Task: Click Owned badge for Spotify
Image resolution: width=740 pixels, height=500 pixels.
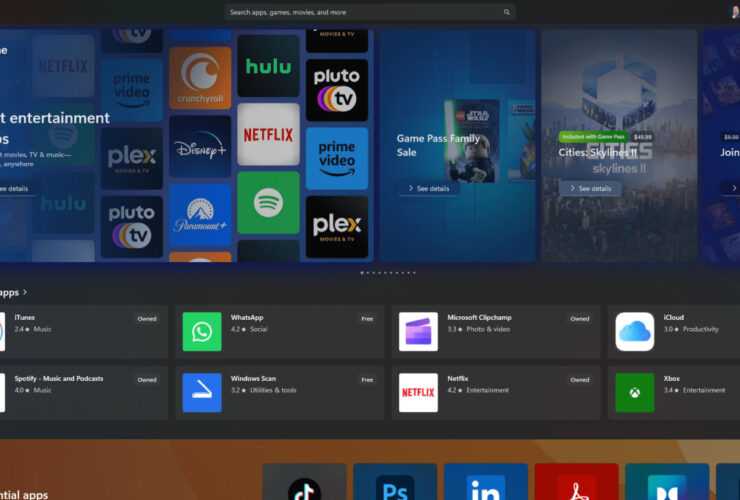Action: (147, 380)
